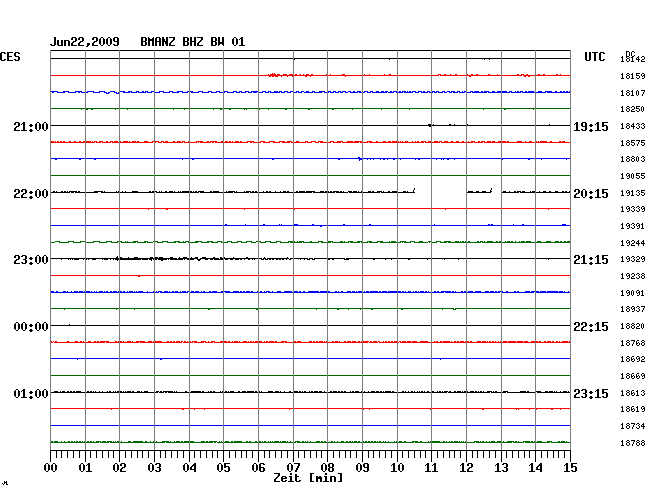Click minute tick label 03 on the x-axis
The image size is (650, 494).
click(x=154, y=468)
